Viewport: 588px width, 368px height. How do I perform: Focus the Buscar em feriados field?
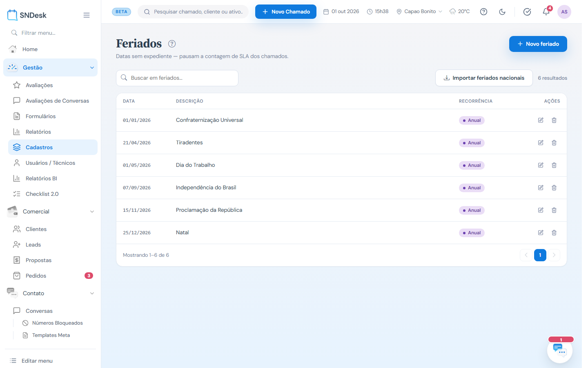[177, 78]
